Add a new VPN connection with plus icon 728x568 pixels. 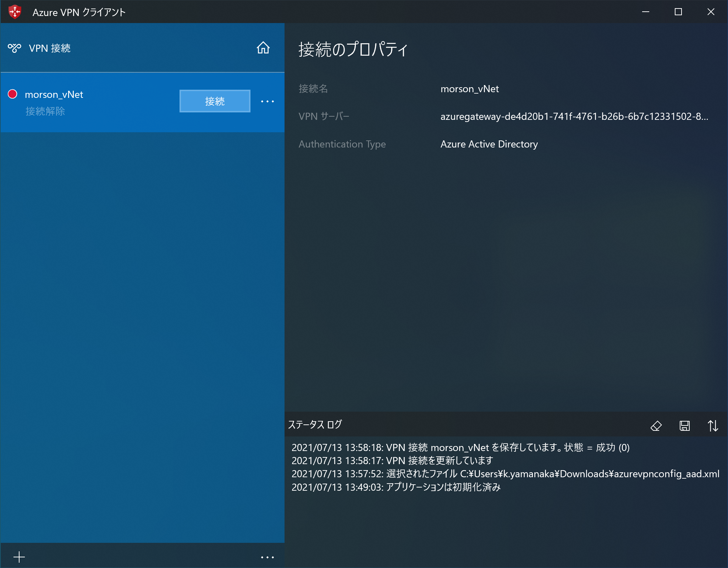coord(19,557)
